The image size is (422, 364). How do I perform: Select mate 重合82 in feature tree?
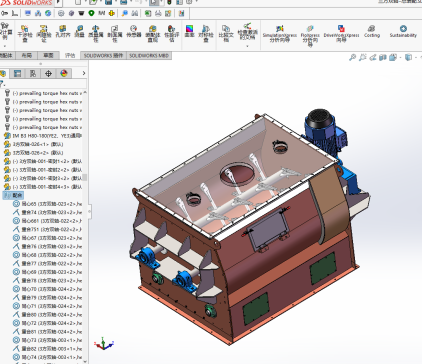47,349
